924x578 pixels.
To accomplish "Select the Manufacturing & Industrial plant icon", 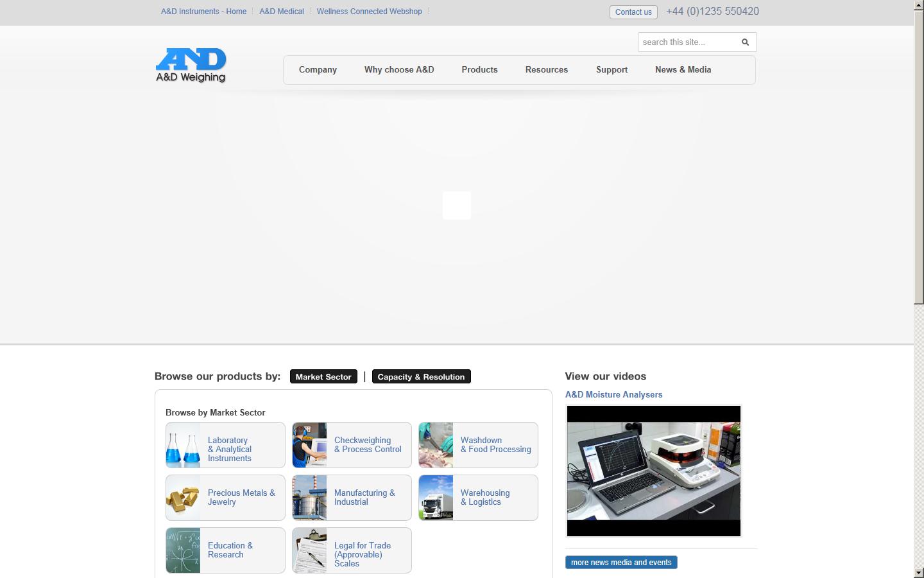I will pyautogui.click(x=310, y=498).
